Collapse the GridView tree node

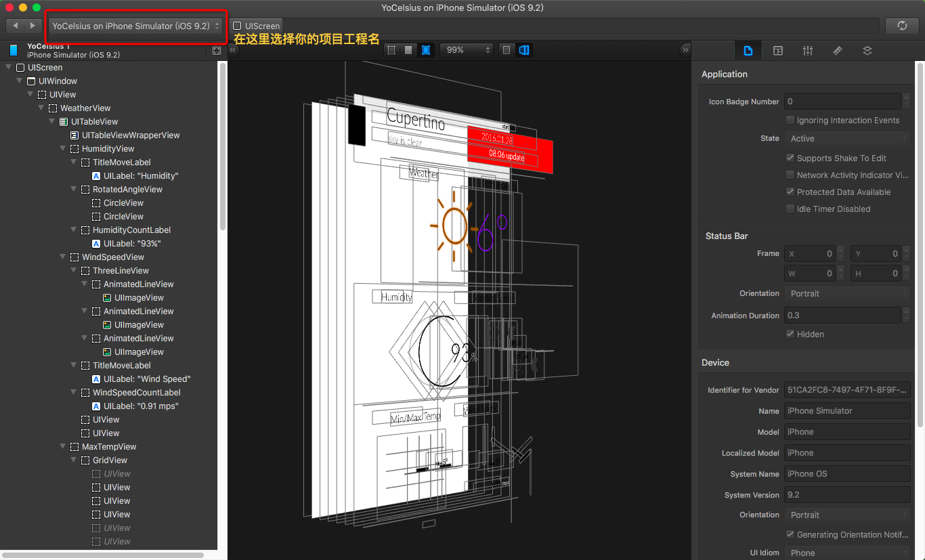(73, 460)
